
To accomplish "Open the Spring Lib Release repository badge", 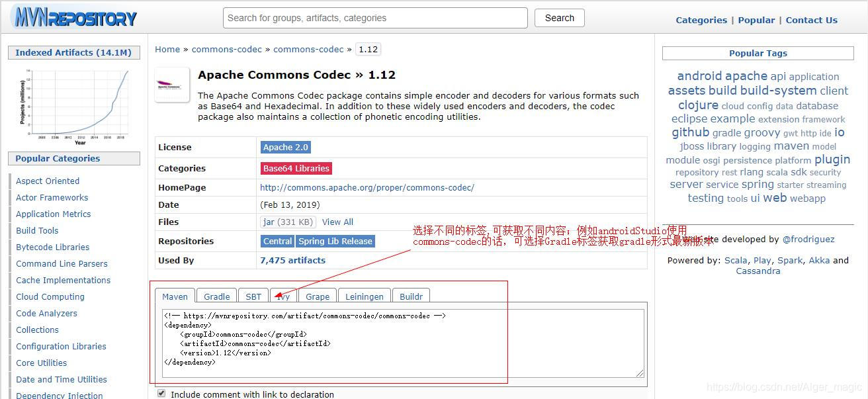I will pos(335,241).
